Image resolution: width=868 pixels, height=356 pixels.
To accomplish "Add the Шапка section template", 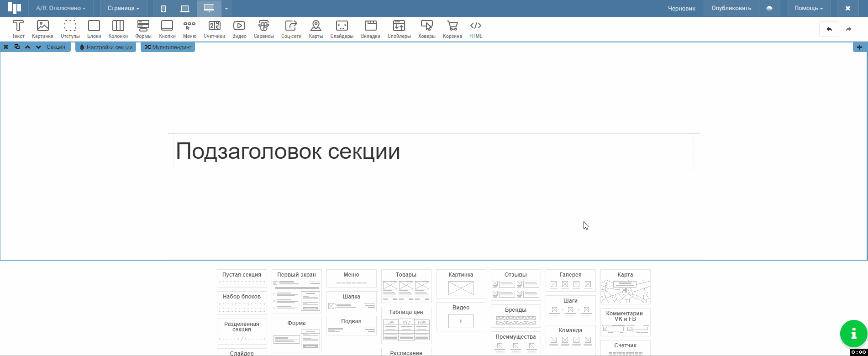I will point(351,302).
